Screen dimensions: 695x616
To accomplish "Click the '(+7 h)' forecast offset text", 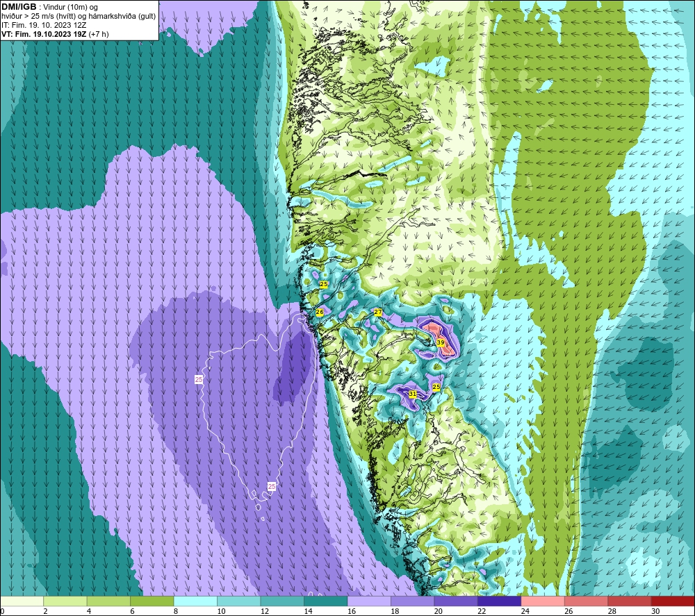I will 99,34.
